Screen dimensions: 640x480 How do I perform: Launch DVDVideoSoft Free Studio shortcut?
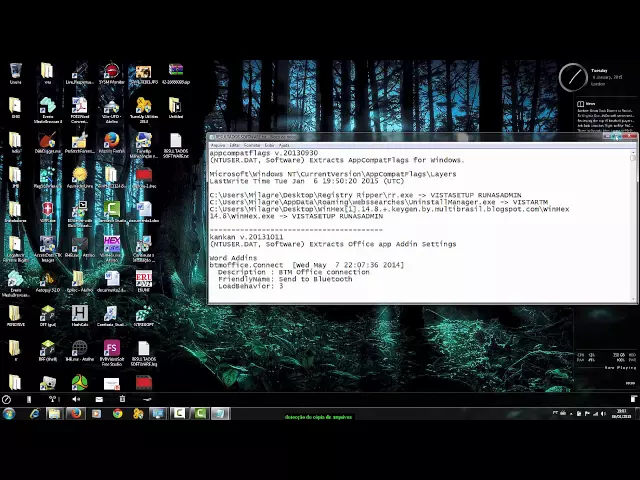111,353
